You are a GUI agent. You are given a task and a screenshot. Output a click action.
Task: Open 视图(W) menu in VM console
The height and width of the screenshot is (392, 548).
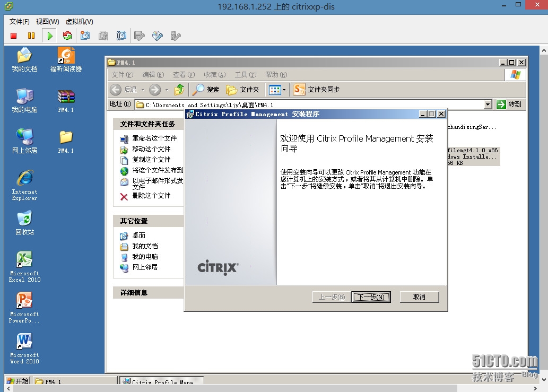click(x=48, y=22)
